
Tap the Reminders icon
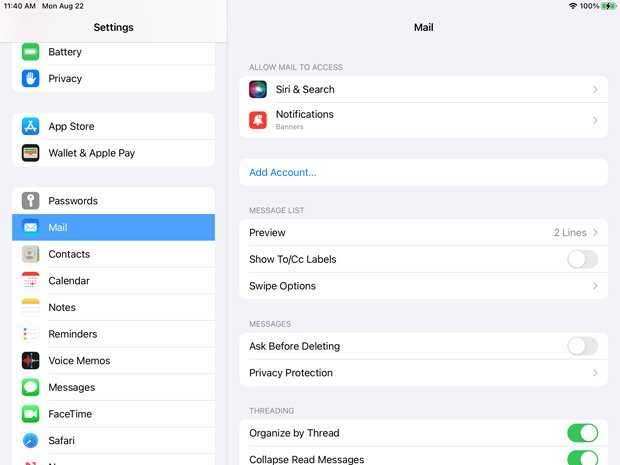[30, 334]
